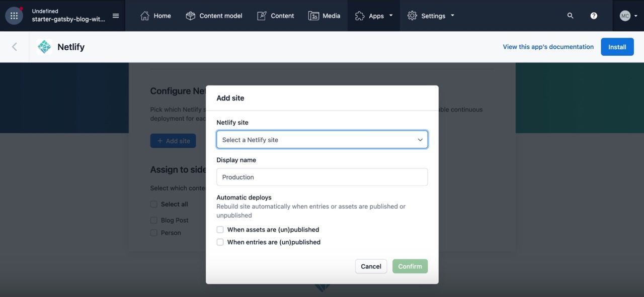Expand the Apps menu caret
This screenshot has width=644, height=297.
(x=391, y=16)
